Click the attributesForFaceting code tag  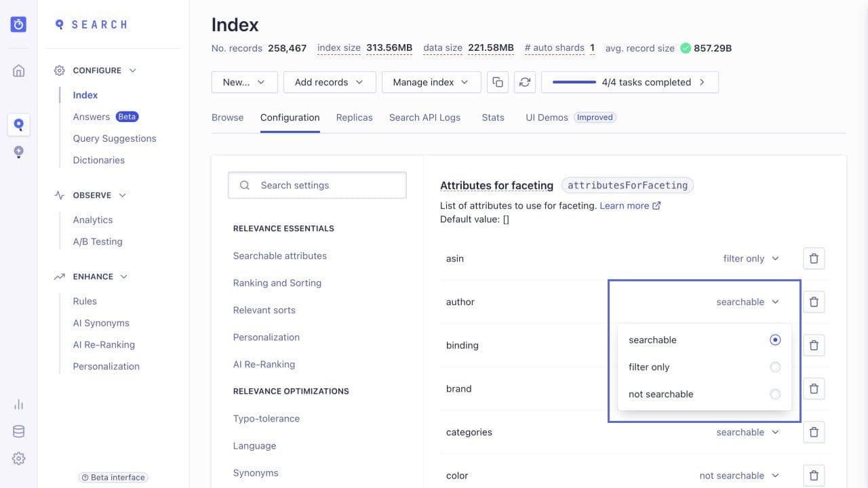(x=628, y=185)
